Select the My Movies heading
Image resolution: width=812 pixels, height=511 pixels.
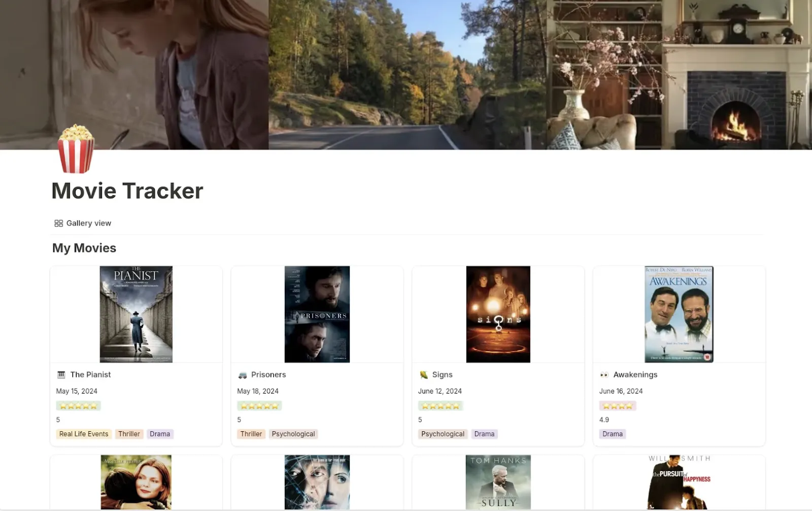pyautogui.click(x=84, y=248)
